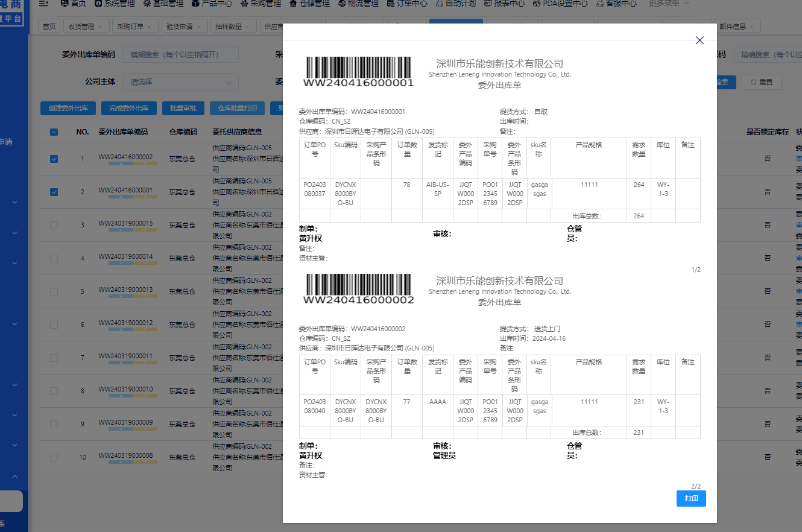Click the 打印 button in the preview
802x532 pixels.
coord(691,499)
